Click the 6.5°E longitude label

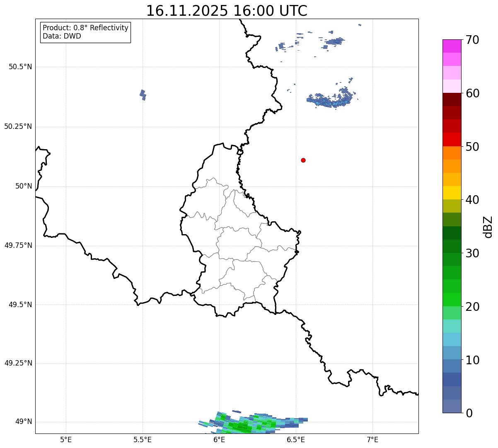click(x=296, y=439)
